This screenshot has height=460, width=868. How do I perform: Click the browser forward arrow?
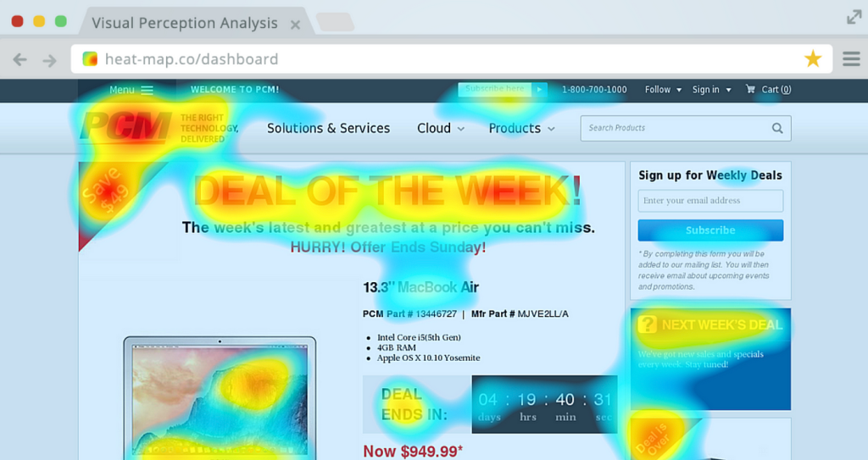tap(50, 60)
